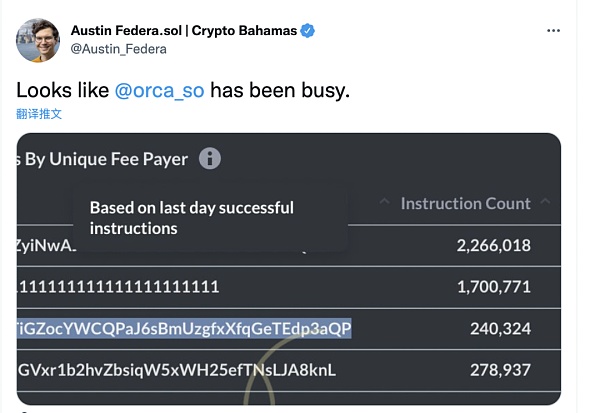Click the 240,324 instruction count value

[x=501, y=328]
